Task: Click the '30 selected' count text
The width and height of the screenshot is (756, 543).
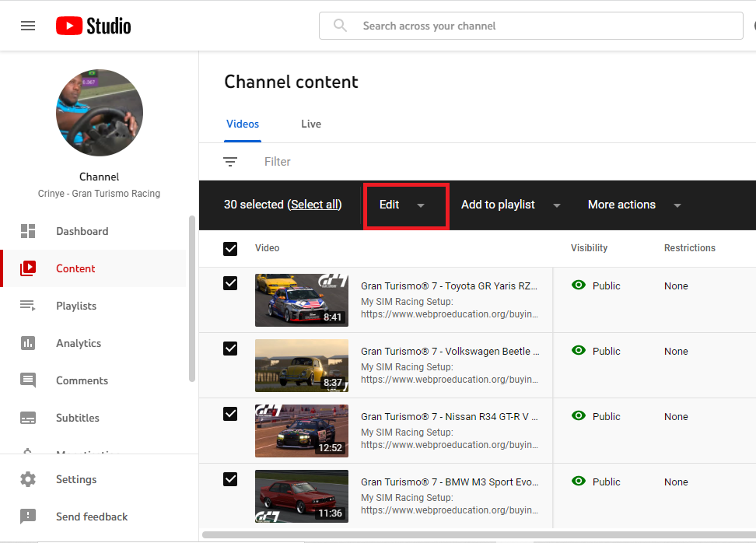Action: point(254,205)
